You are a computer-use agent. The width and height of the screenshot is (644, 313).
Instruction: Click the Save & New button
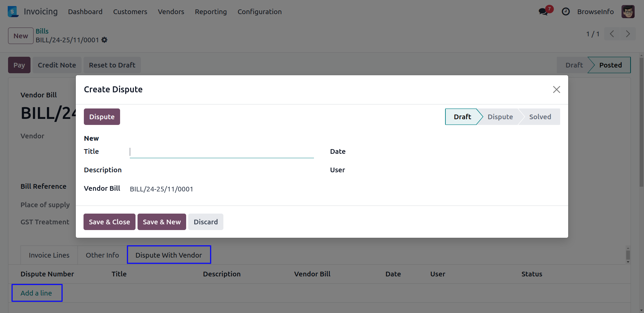tap(162, 222)
